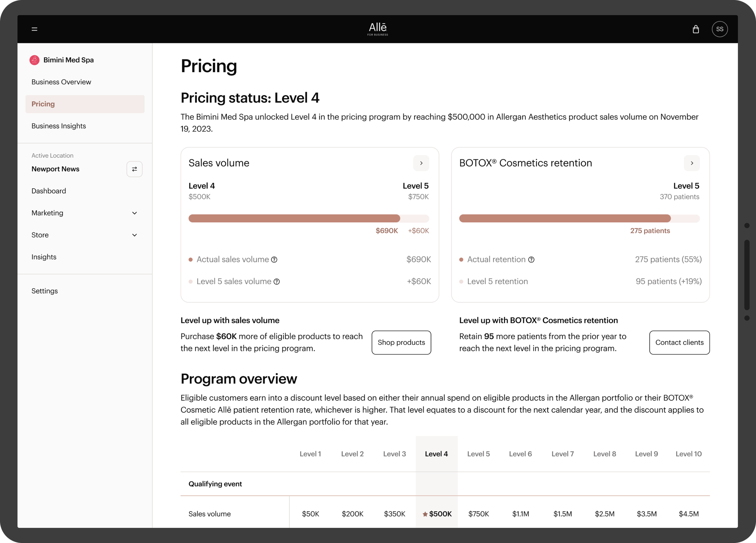Click Level 5 sales volume help icon

277,282
